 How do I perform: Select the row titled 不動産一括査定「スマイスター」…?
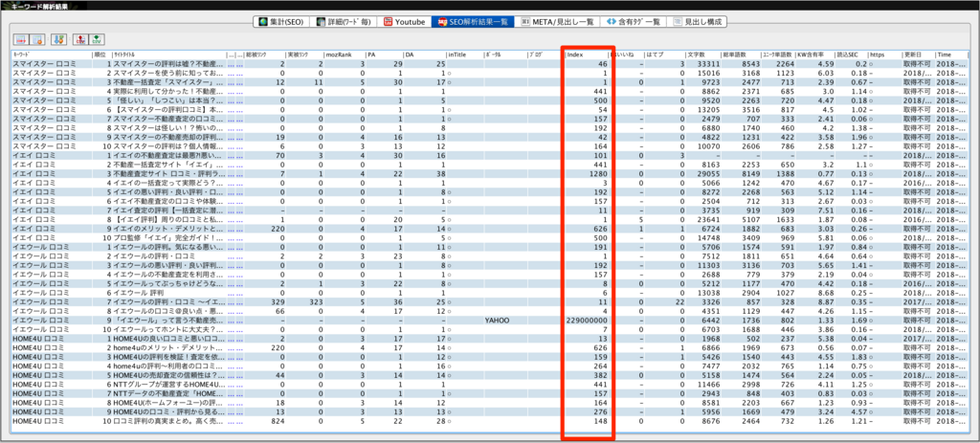coord(489,82)
